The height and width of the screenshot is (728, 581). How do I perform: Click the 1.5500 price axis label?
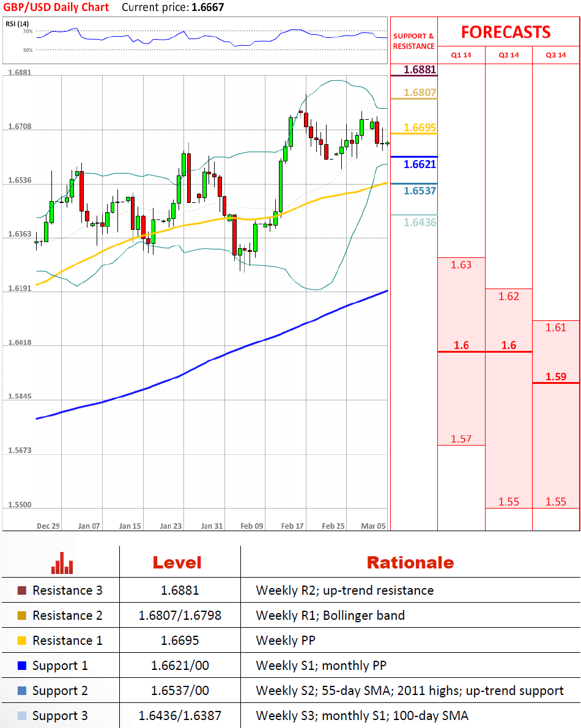[x=20, y=505]
